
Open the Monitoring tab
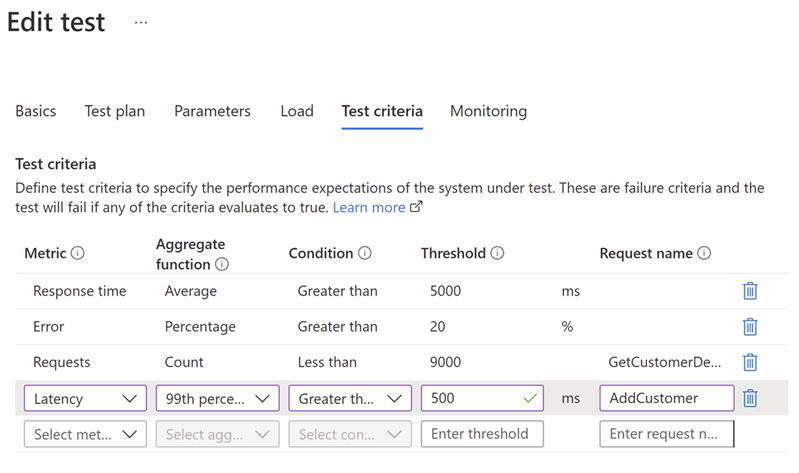tap(488, 111)
